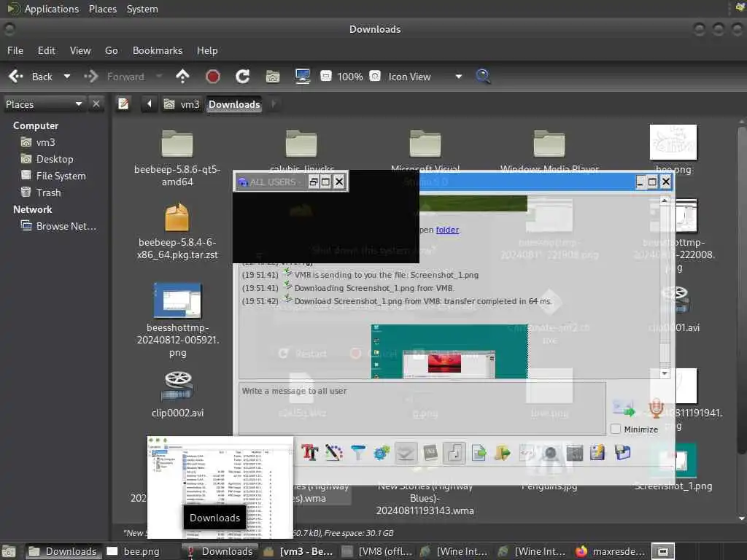
Task: Select Browse Network in the sidebar
Action: tap(58, 226)
